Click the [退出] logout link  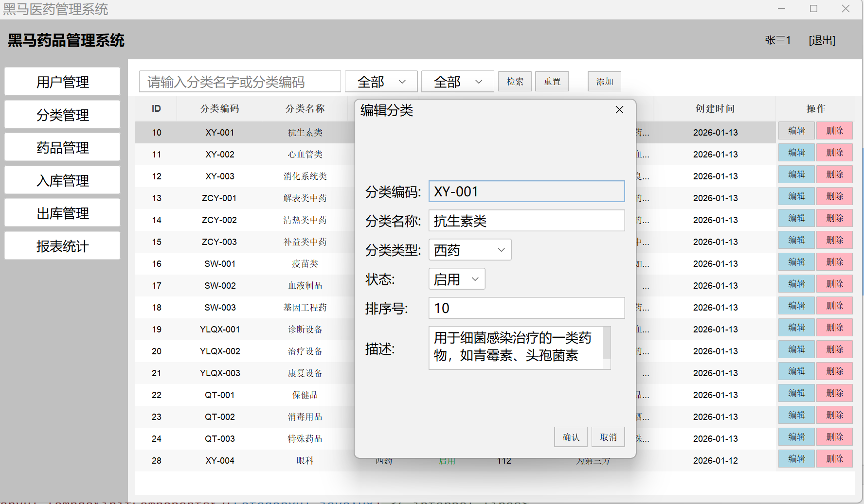pyautogui.click(x=822, y=40)
